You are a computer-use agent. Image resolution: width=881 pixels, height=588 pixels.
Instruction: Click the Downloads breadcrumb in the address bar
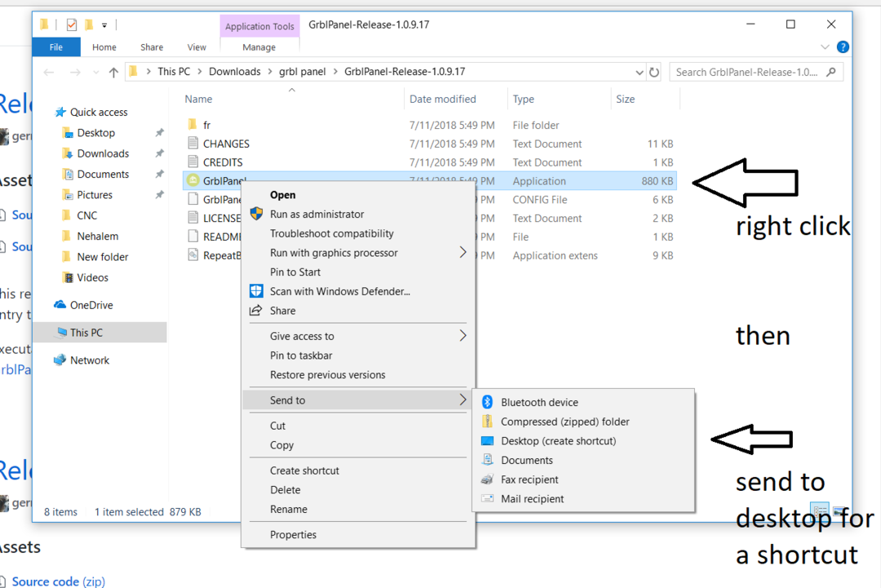[x=234, y=72]
